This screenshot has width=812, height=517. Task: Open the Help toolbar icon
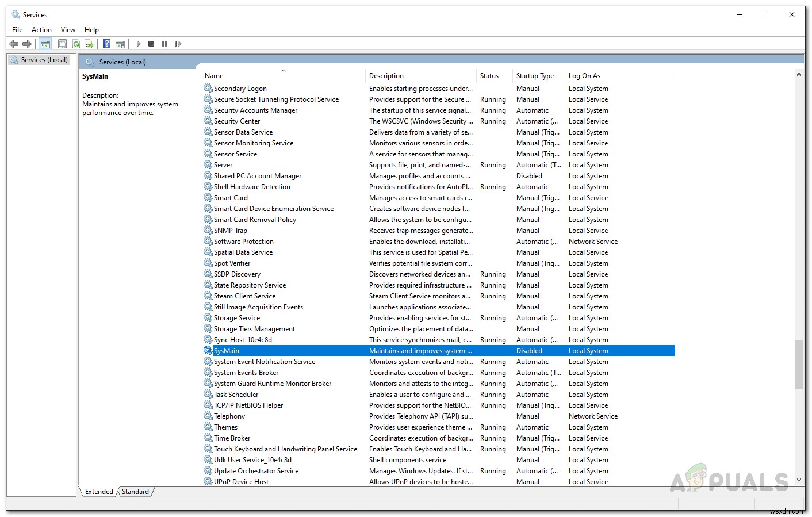(107, 44)
